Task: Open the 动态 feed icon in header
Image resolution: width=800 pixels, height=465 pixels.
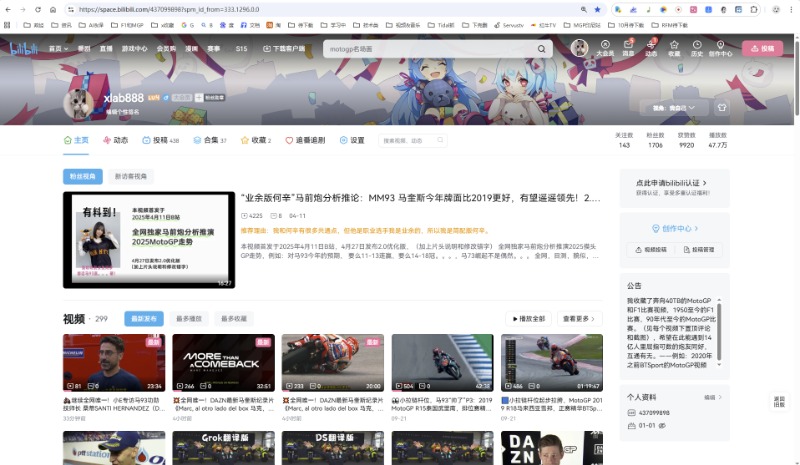Action: [651, 48]
